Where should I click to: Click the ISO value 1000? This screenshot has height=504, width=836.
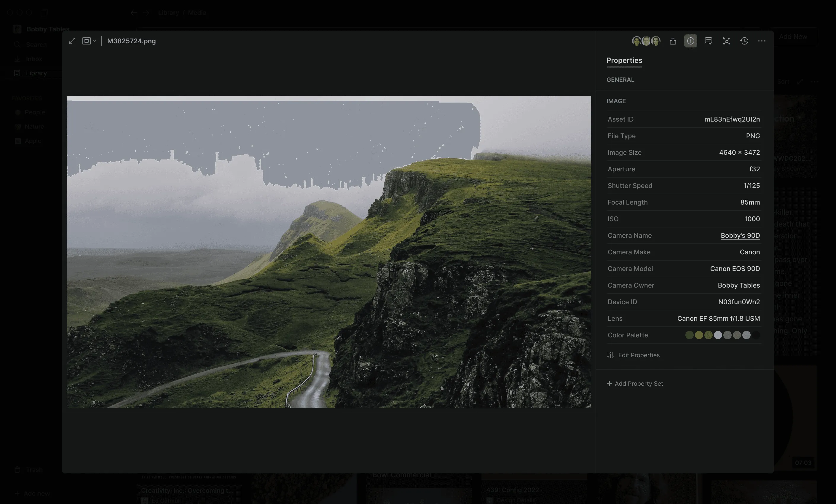pos(752,219)
